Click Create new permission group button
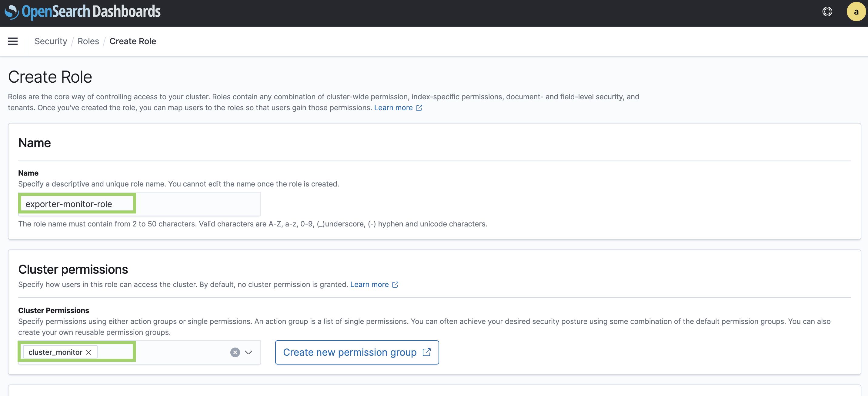Viewport: 868px width, 396px height. point(357,352)
